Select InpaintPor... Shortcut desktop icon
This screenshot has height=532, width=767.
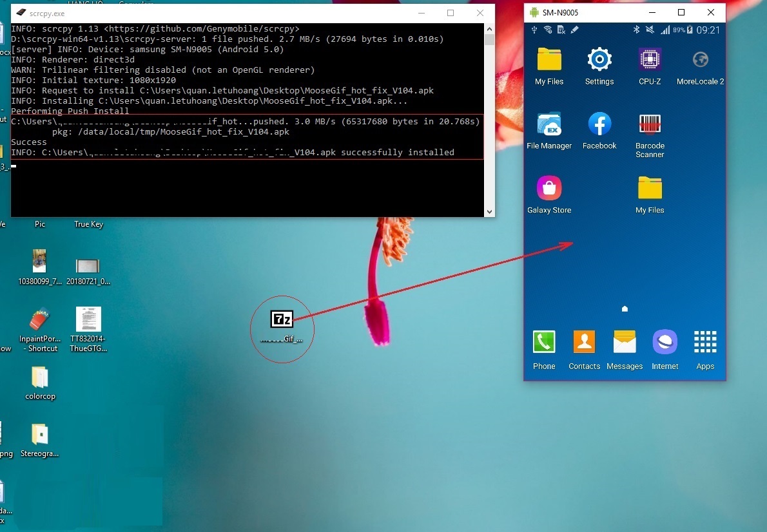pos(39,330)
